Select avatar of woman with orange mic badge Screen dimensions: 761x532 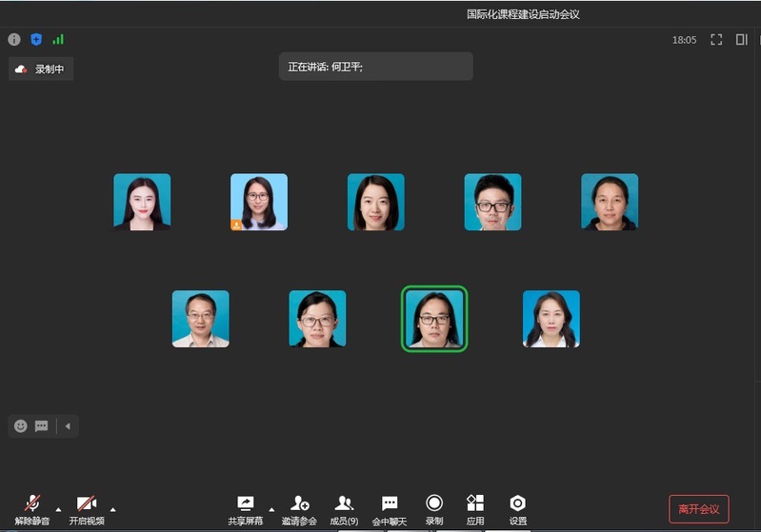click(259, 202)
